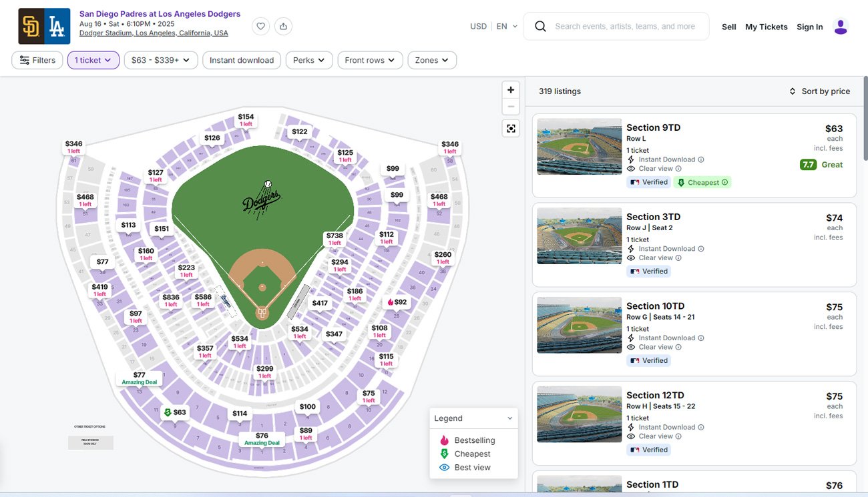Open the $63 - $339+ price dropdown
868x497 pixels.
pos(161,60)
